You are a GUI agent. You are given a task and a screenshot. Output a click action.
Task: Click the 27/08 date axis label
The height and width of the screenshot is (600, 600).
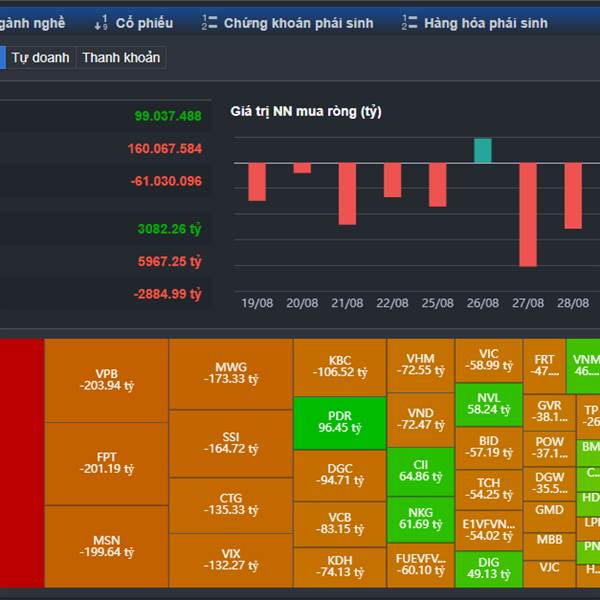click(528, 303)
